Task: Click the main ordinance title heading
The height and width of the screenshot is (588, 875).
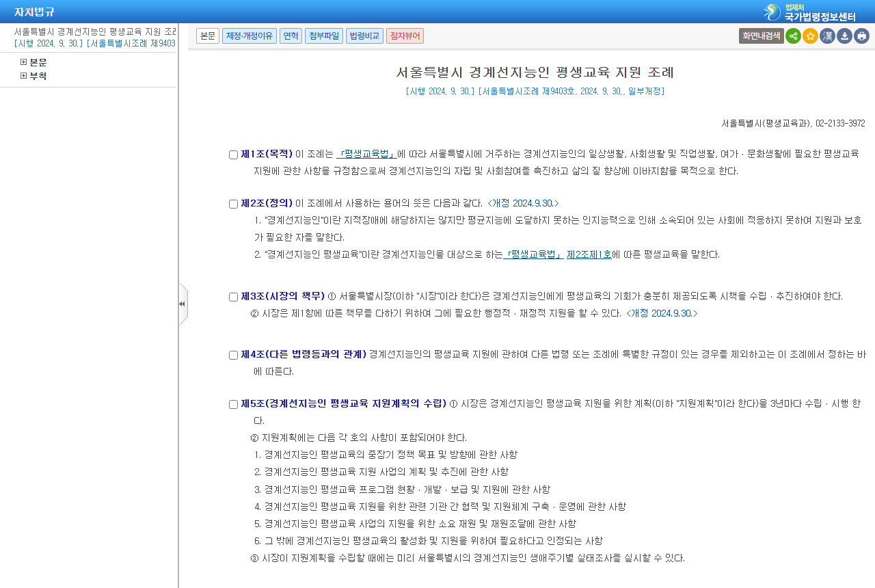Action: pyautogui.click(x=535, y=72)
